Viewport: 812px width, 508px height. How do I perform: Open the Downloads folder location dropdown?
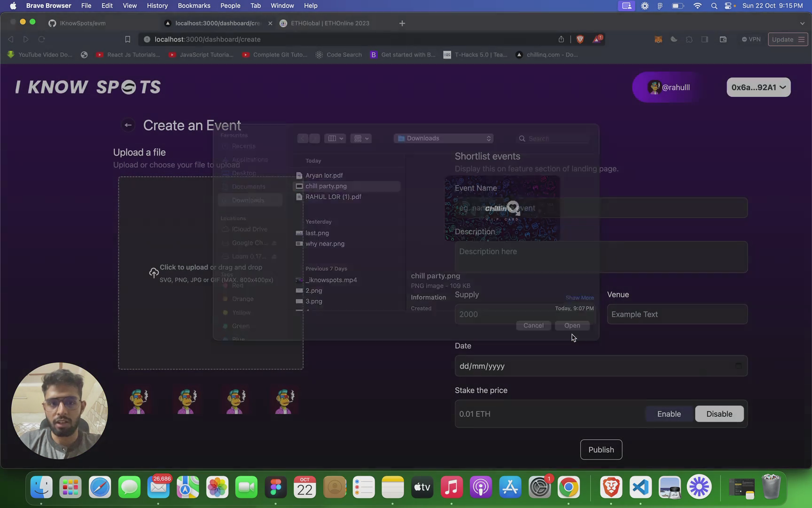point(444,138)
